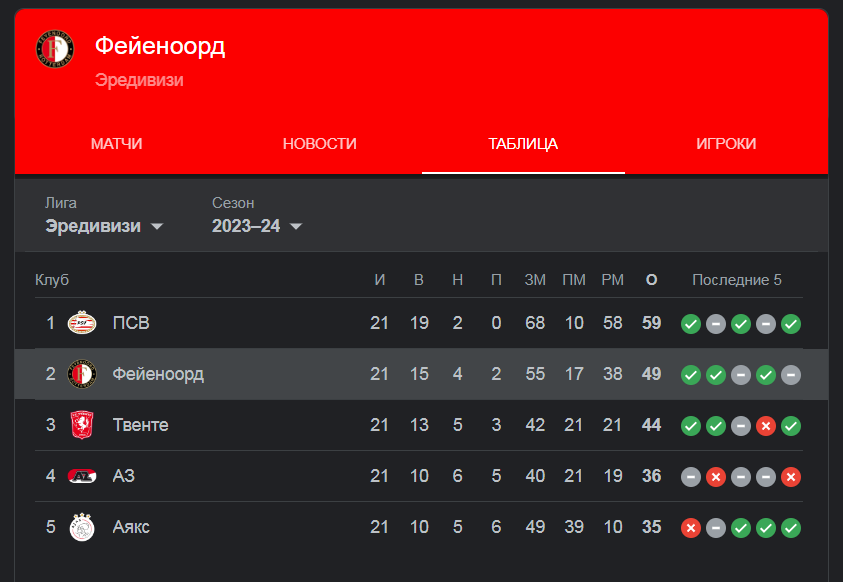Screen dimensions: 843x582
Task: Click the Твенте red shield logo
Action: [82, 425]
